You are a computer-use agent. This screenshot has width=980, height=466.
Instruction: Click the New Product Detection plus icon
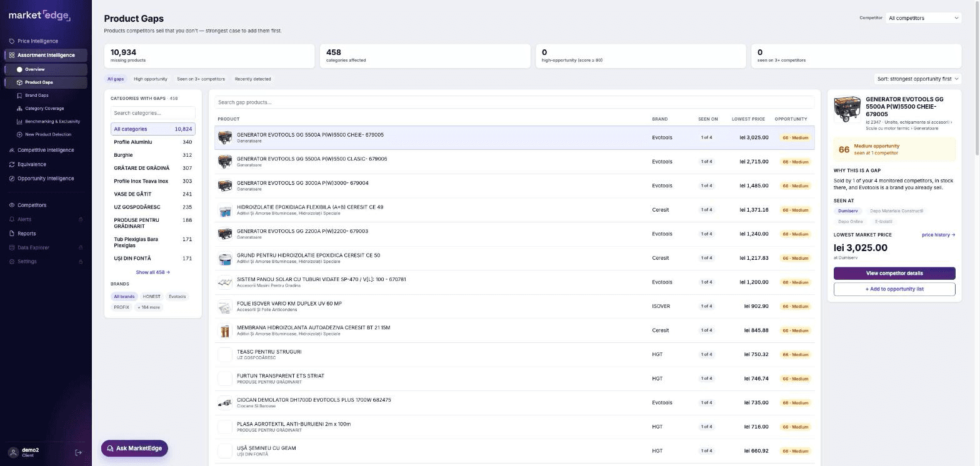(19, 134)
